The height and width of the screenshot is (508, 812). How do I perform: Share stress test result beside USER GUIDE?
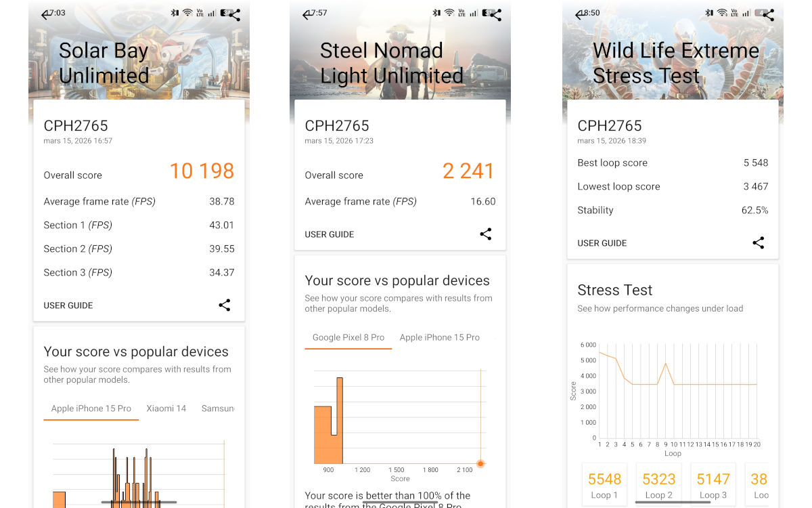[x=758, y=242]
